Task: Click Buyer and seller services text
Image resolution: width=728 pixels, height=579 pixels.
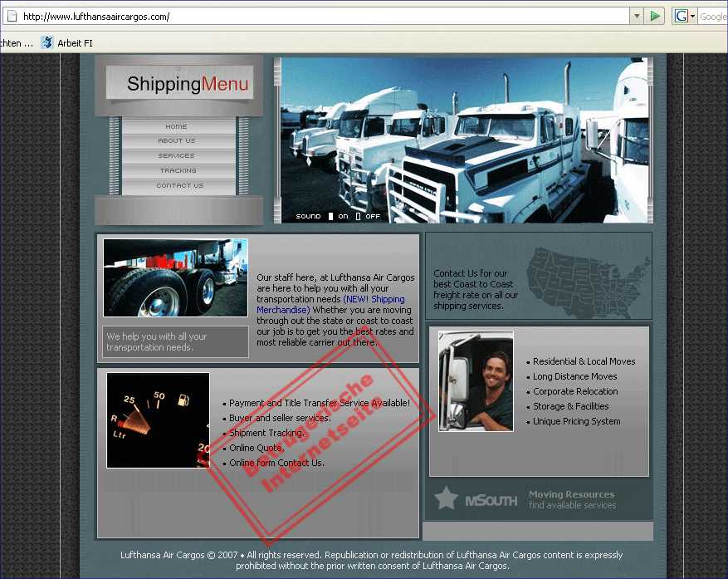Action: (280, 418)
